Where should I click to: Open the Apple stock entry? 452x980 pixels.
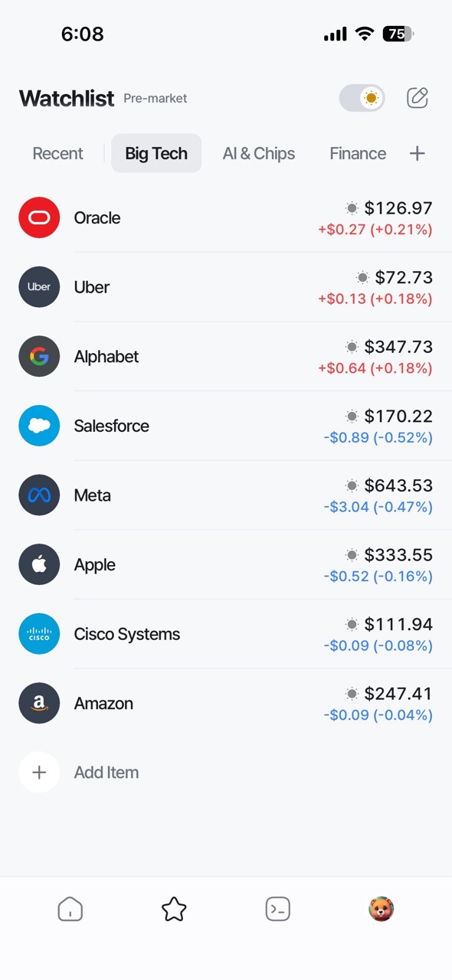pos(226,565)
